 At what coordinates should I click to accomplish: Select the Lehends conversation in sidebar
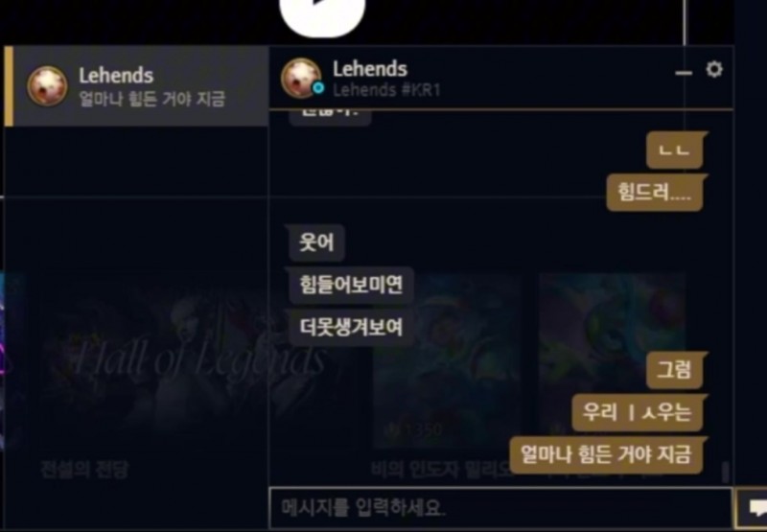coord(136,86)
